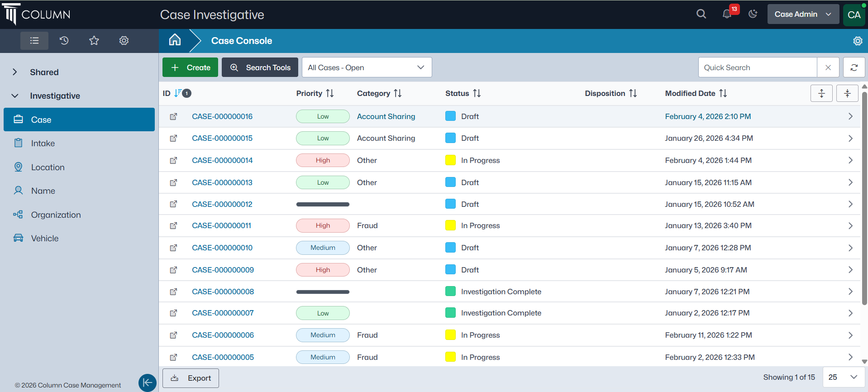868x392 pixels.
Task: Open Case Console settings gear
Action: coord(858,41)
